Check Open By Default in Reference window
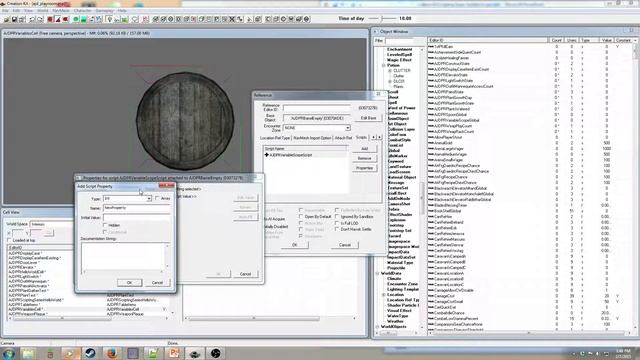The image size is (640, 360). 301,217
